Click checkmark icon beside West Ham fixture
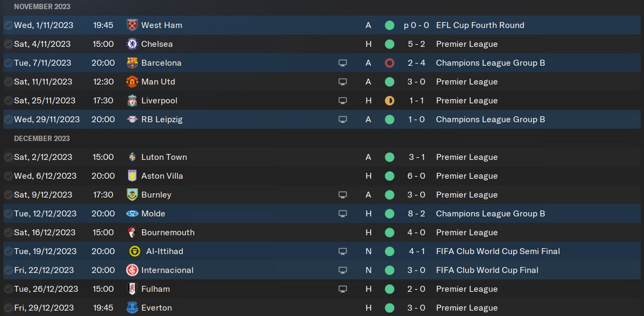The height and width of the screenshot is (316, 644). [8, 25]
